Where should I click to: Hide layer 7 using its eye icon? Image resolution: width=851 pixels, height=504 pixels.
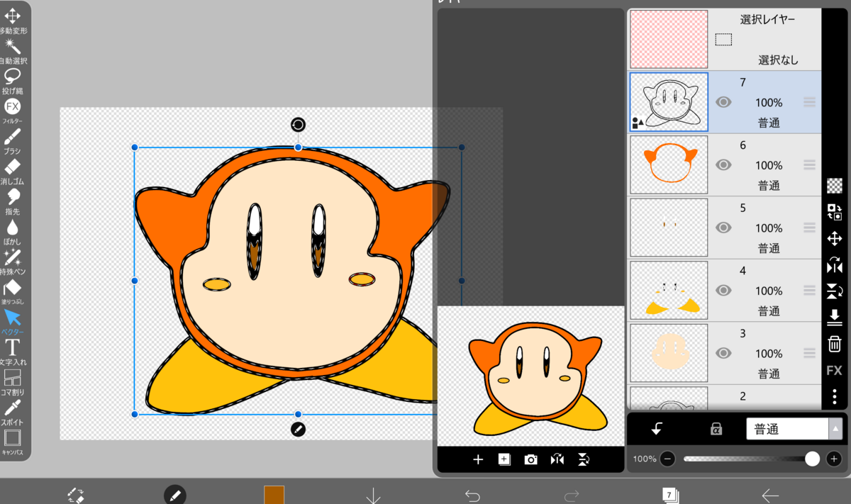[723, 102]
